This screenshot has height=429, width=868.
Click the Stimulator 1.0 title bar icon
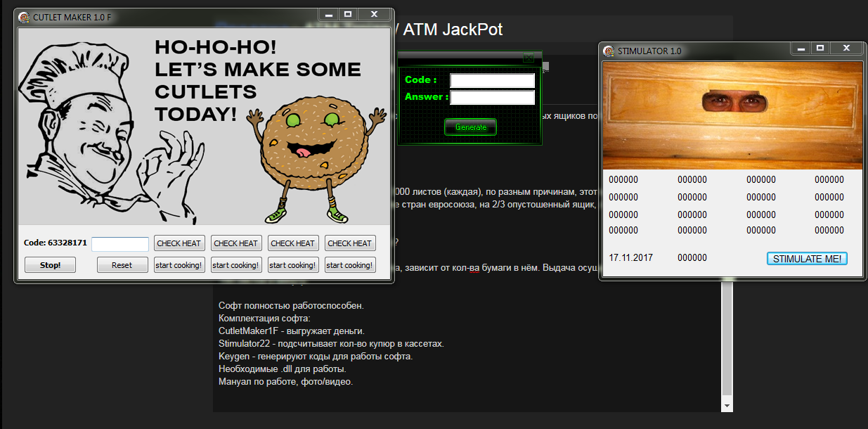coord(609,51)
